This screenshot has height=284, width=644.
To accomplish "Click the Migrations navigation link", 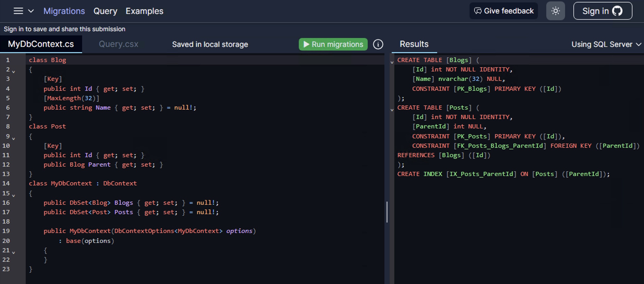I will (64, 11).
